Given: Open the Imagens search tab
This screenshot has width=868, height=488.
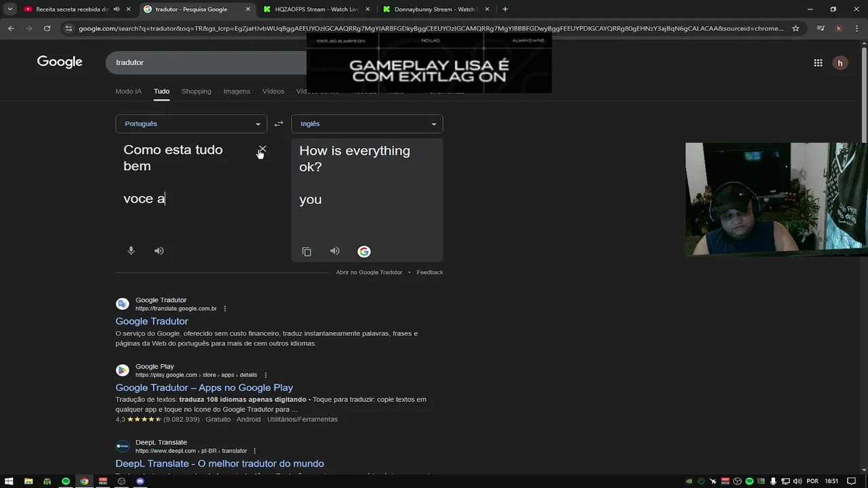Looking at the screenshot, I should 237,91.
